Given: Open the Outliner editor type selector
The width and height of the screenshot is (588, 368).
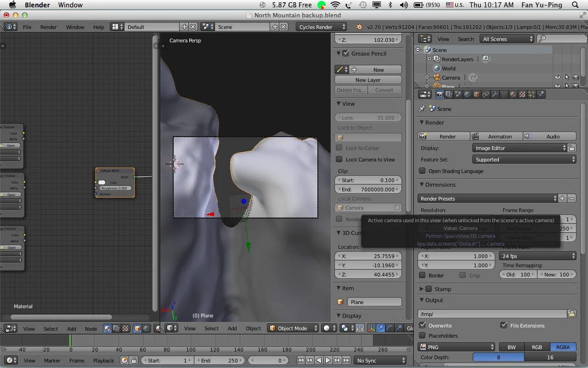Looking at the screenshot, I should click(425, 39).
